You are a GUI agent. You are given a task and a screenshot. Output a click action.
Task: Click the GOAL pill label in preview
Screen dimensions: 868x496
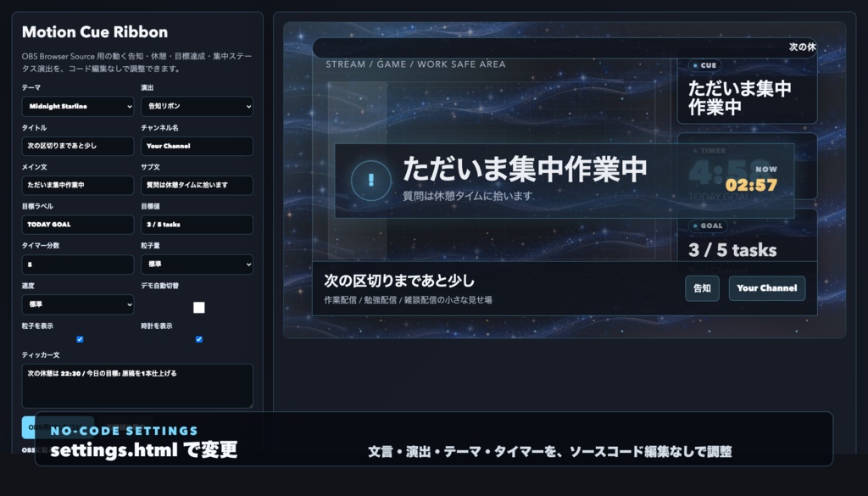point(708,226)
